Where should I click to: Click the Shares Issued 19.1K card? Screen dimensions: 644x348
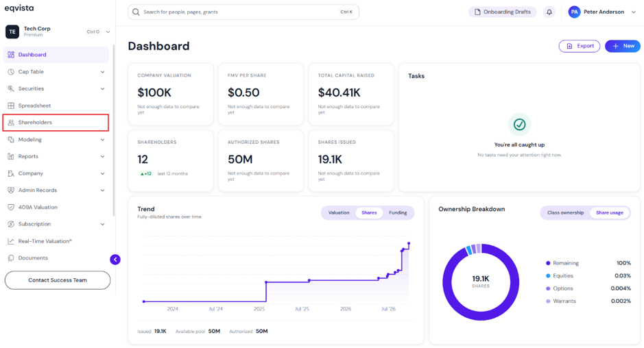click(351, 161)
